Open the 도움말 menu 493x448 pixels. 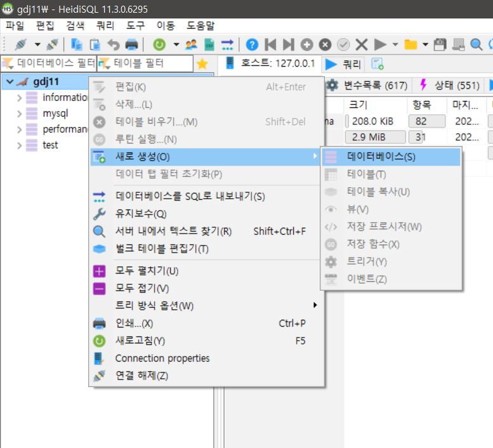[x=200, y=26]
